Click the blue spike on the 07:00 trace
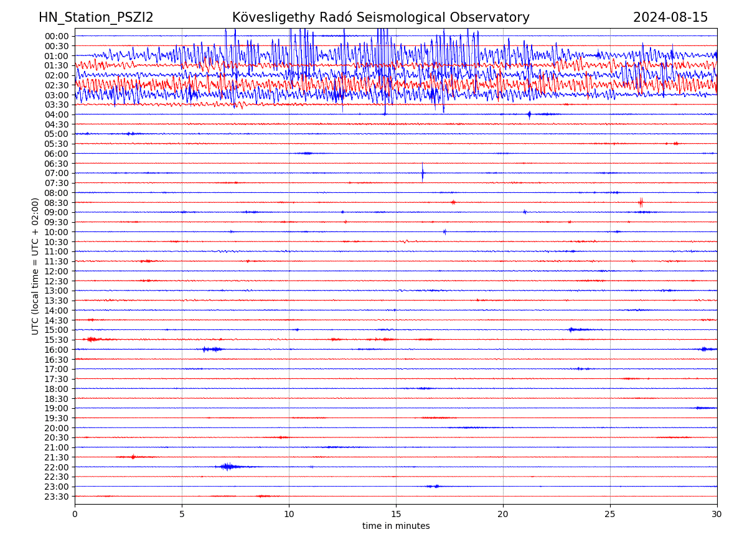747x560 pixels. tap(423, 172)
